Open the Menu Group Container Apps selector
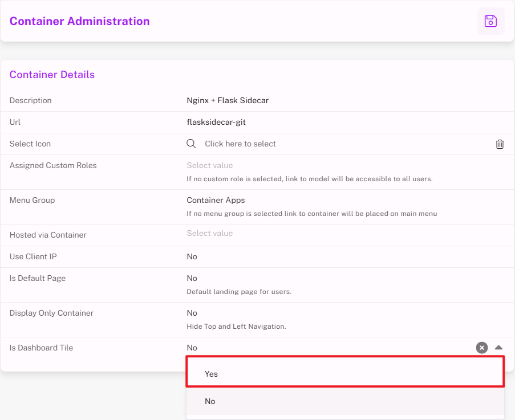Viewport: 515px width, 420px height. click(x=216, y=200)
